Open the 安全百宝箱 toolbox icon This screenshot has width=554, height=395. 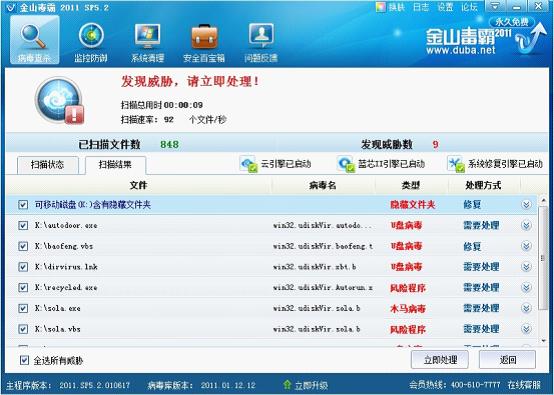tap(204, 37)
